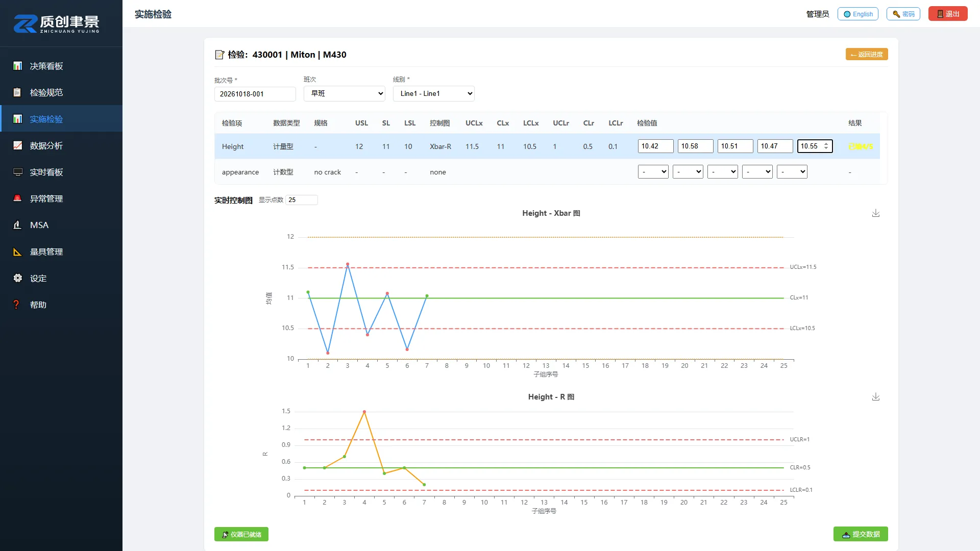This screenshot has height=551, width=980.
Task: Open fourth appearance result dropdown
Action: point(757,172)
